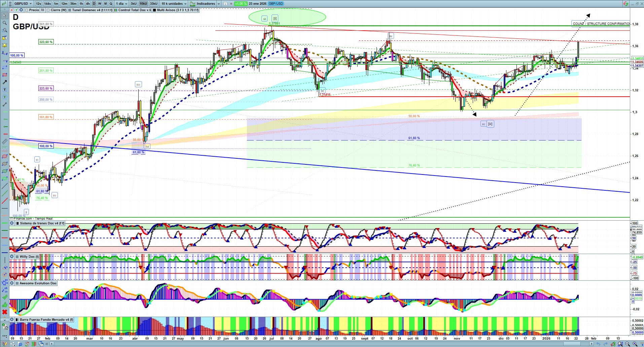This screenshot has width=644, height=347.
Task: Open the GBPUSD symbol dropdown
Action: coord(23,4)
